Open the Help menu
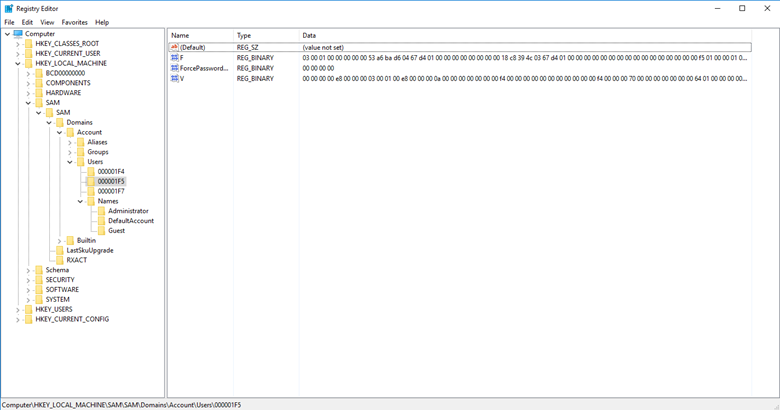This screenshot has height=410, width=780. 102,22
